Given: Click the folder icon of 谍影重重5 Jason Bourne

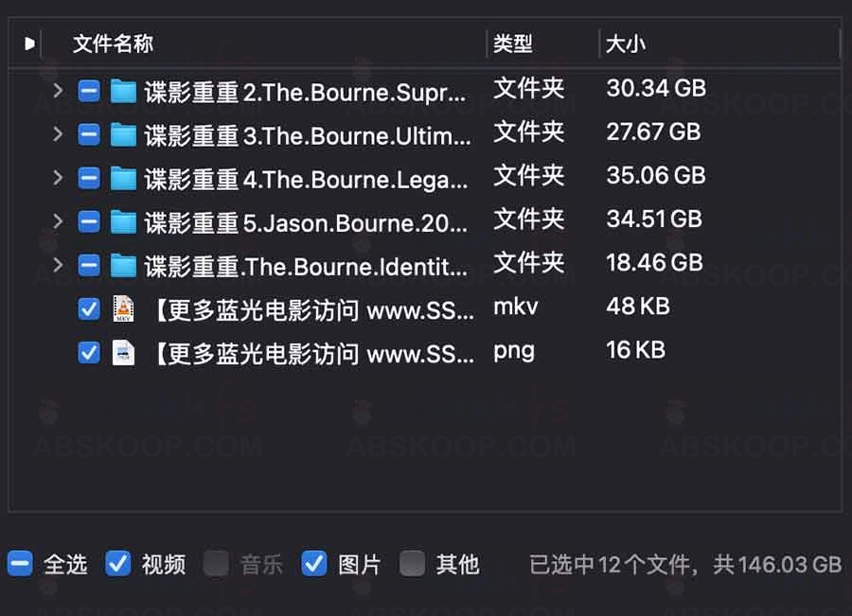Looking at the screenshot, I should (x=123, y=222).
